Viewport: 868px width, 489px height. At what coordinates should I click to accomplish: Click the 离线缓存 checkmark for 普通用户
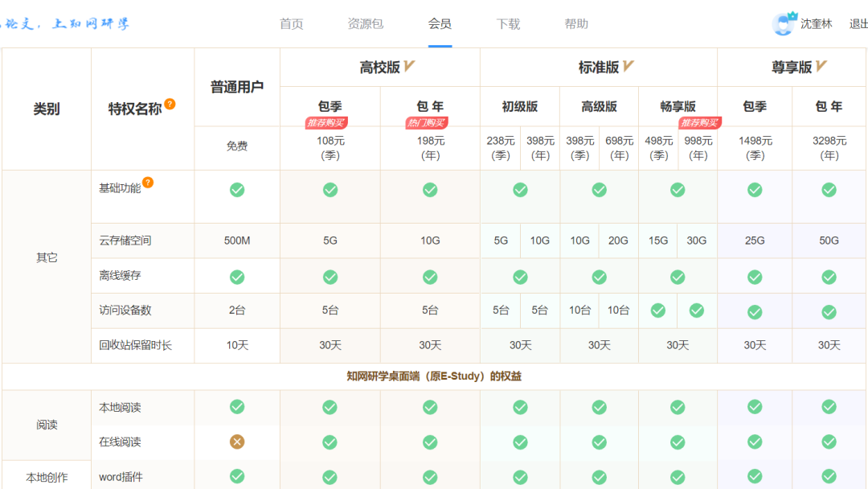237,277
